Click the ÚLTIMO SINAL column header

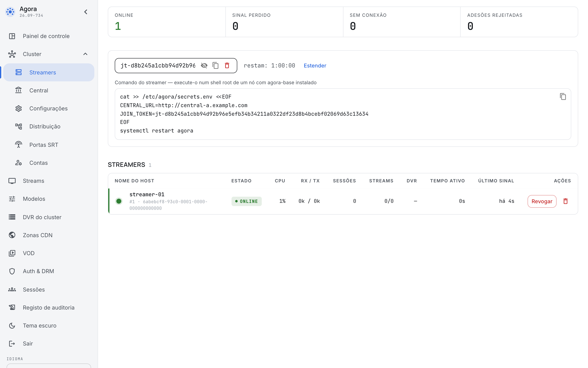point(496,181)
